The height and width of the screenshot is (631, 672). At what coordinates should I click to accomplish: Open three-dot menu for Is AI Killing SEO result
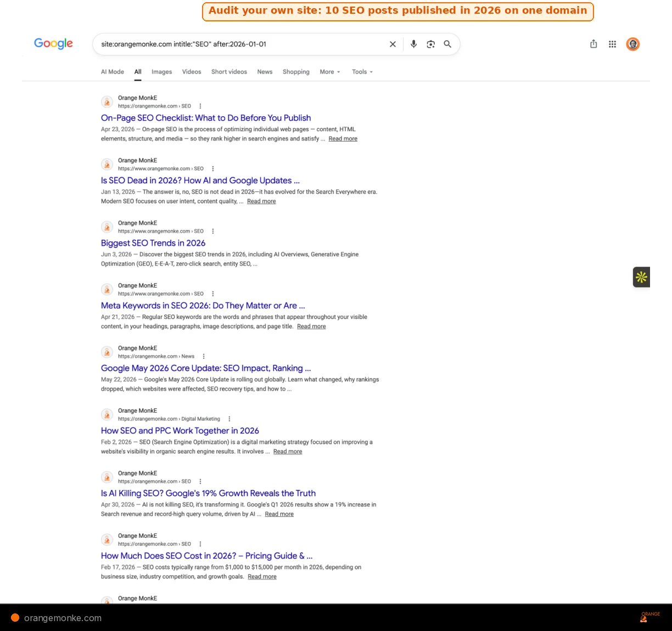click(200, 482)
